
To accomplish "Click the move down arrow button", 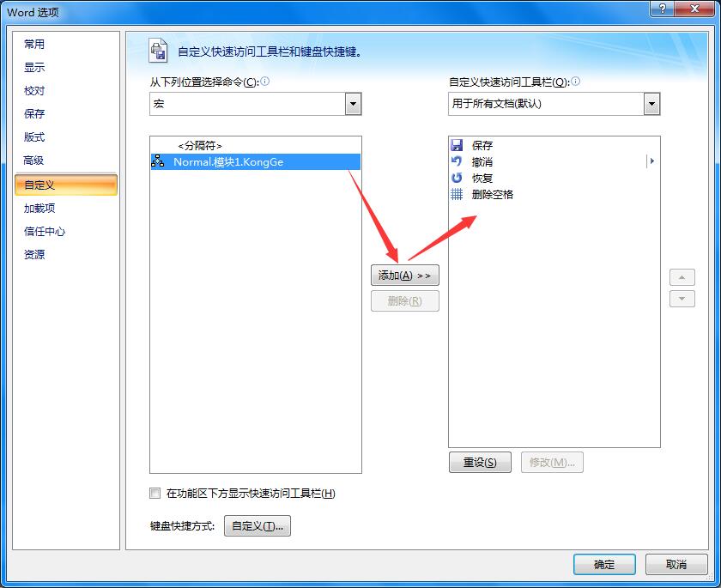I will click(x=682, y=299).
